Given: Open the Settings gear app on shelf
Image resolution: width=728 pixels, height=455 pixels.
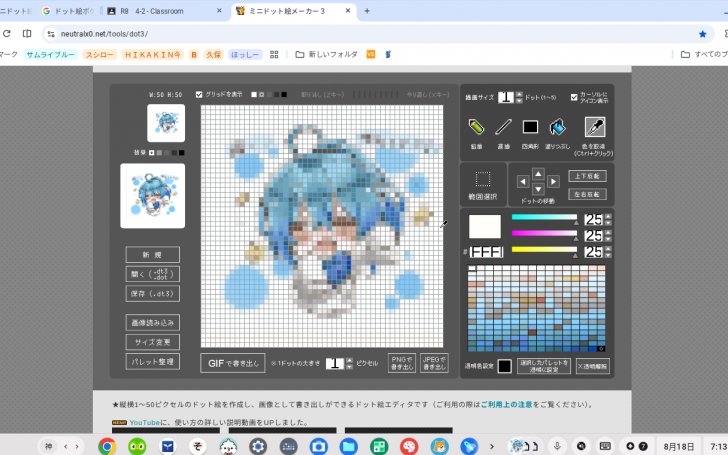Looking at the screenshot, I should pos(258,447).
